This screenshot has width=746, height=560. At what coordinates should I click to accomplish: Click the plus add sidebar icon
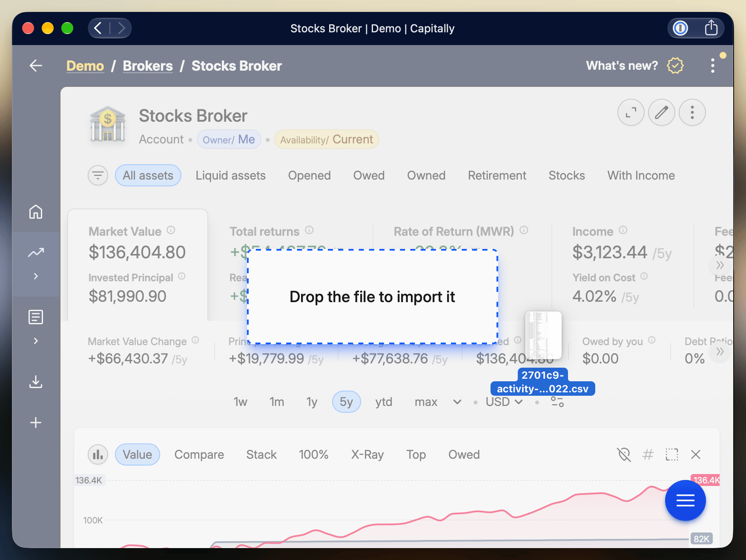[36, 423]
